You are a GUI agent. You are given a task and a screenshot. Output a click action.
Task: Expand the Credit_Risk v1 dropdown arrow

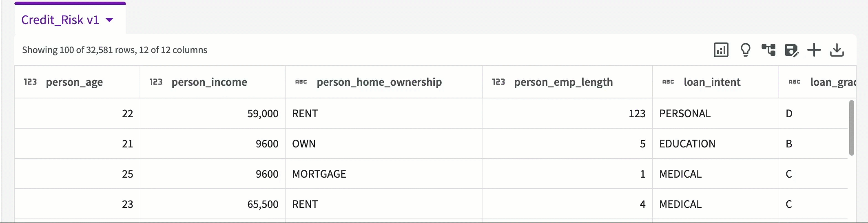tap(109, 20)
